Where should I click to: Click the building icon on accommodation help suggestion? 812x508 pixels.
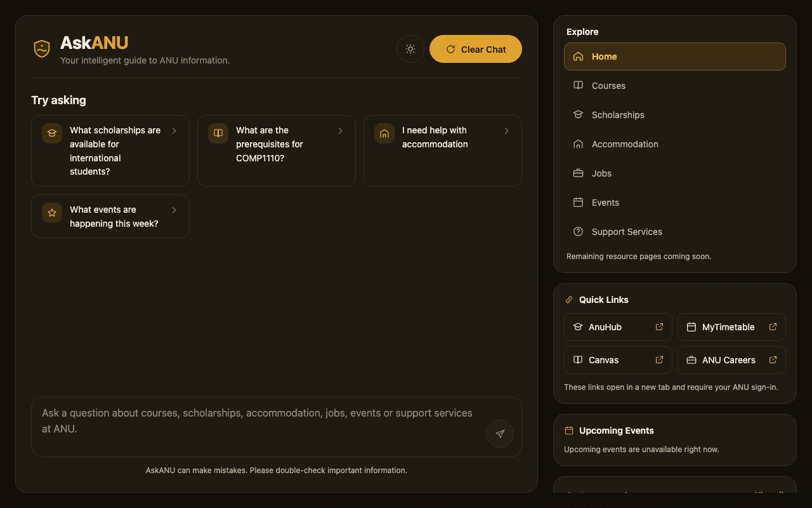click(384, 133)
